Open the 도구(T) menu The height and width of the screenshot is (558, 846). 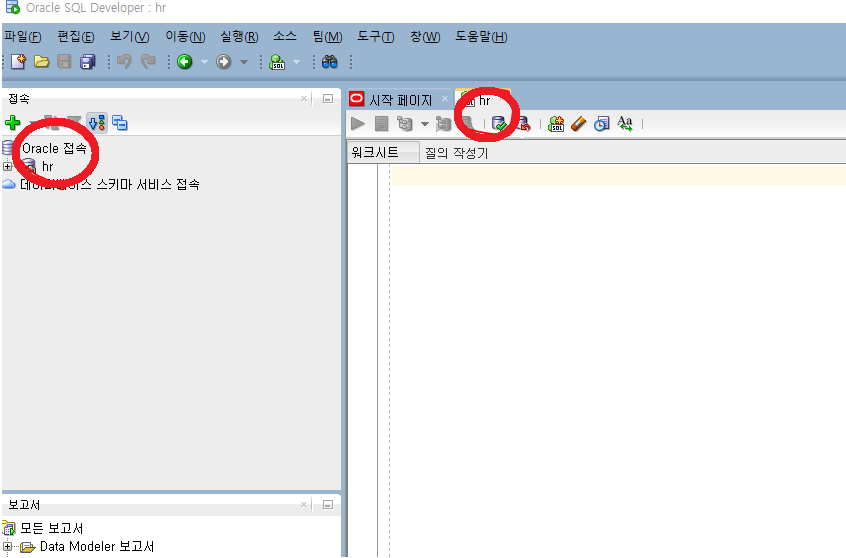376,37
